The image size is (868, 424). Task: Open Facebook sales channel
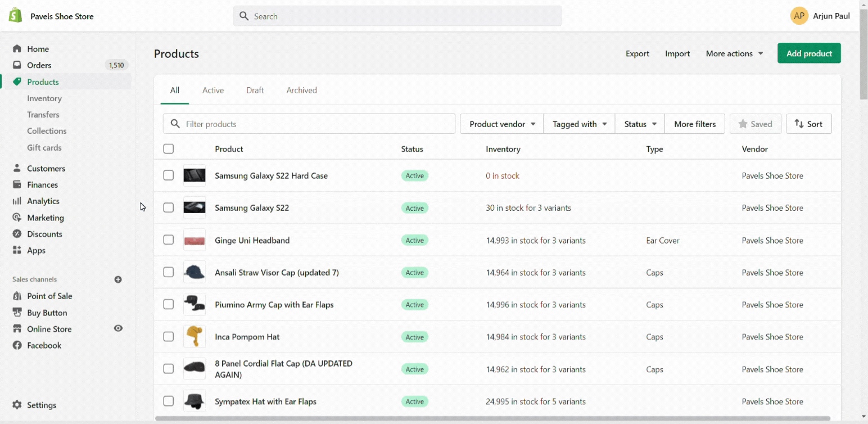[x=44, y=345]
